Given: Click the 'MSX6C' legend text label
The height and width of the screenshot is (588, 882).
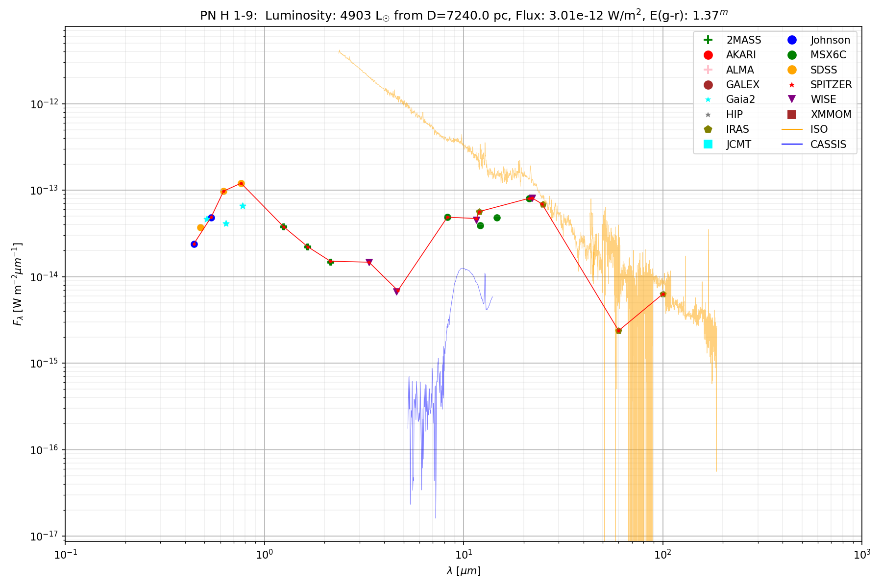Looking at the screenshot, I should (828, 55).
